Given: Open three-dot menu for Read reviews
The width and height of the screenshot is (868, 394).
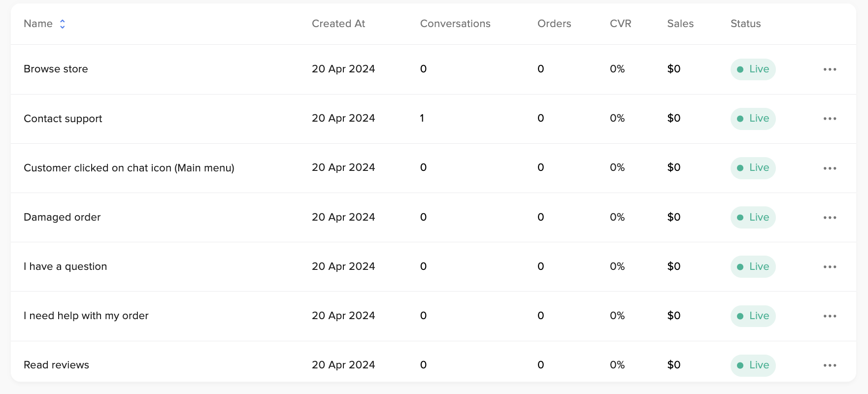Looking at the screenshot, I should (830, 365).
